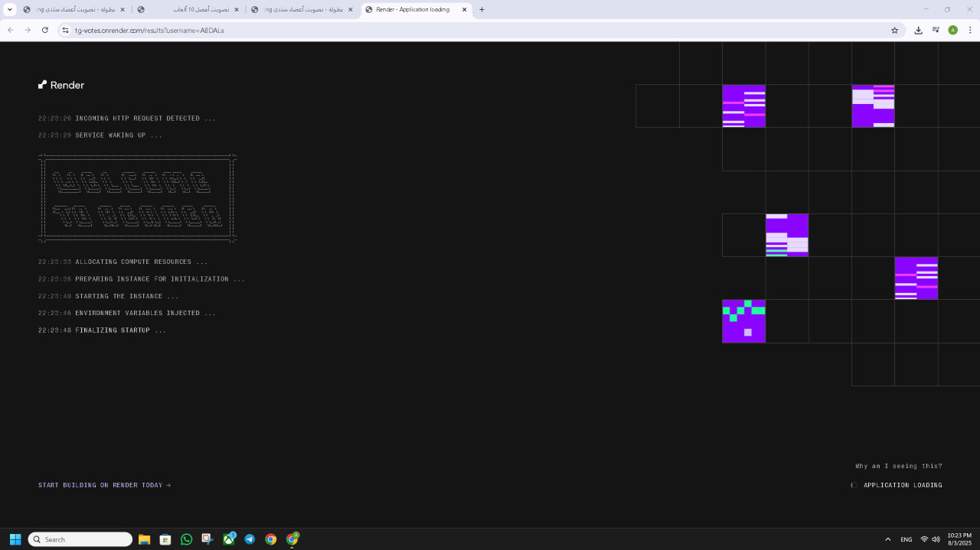Screen dimensions: 980x550
Task: Click the 'Service waking up' log line
Action: [100, 135]
